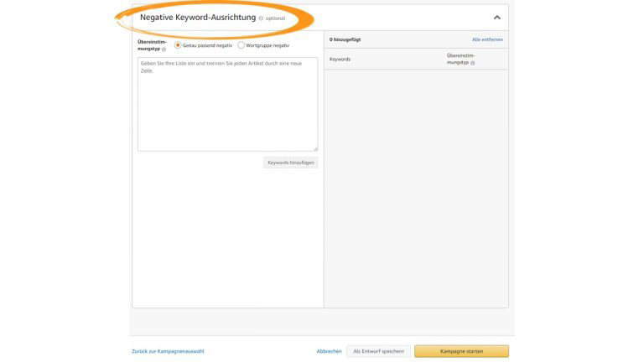Click the 'optional' label next to title

coord(275,18)
